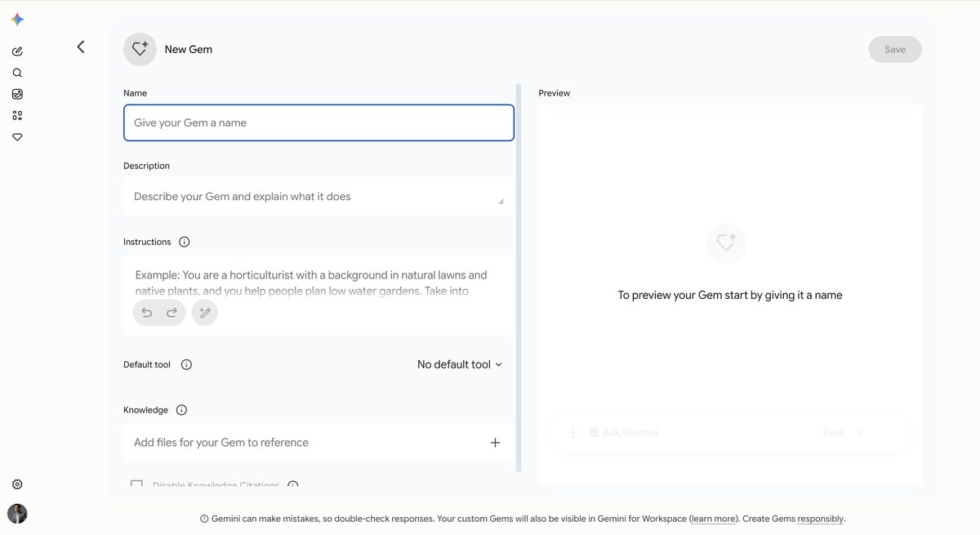Open the image library icon in the sidebar
Screen dimensions: 980x535
[17, 94]
